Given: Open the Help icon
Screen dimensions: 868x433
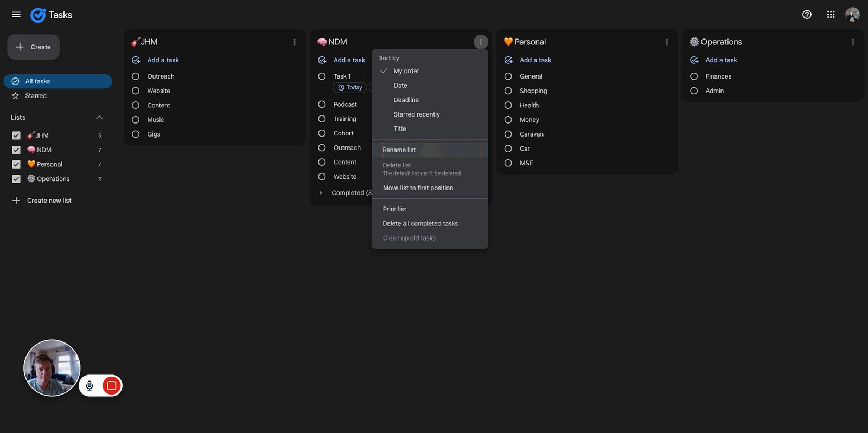Looking at the screenshot, I should [x=807, y=15].
